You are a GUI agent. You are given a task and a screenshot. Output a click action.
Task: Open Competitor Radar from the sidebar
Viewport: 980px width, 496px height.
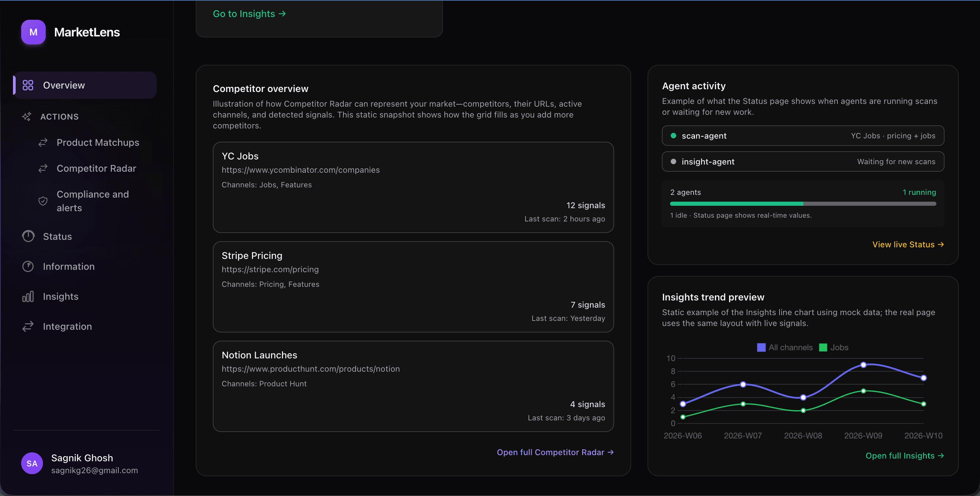click(x=96, y=168)
